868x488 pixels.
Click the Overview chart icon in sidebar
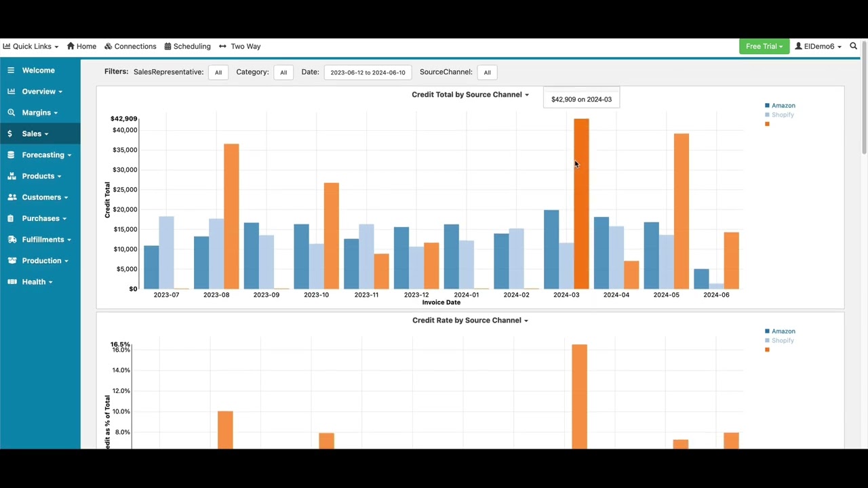coord(11,91)
